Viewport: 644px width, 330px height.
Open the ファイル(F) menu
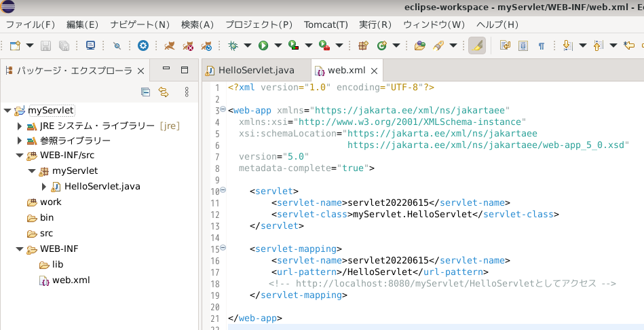pyautogui.click(x=30, y=24)
